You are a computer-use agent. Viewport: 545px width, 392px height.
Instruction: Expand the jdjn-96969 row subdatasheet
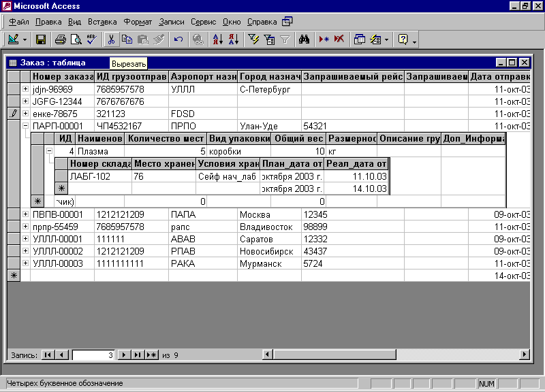(x=25, y=89)
